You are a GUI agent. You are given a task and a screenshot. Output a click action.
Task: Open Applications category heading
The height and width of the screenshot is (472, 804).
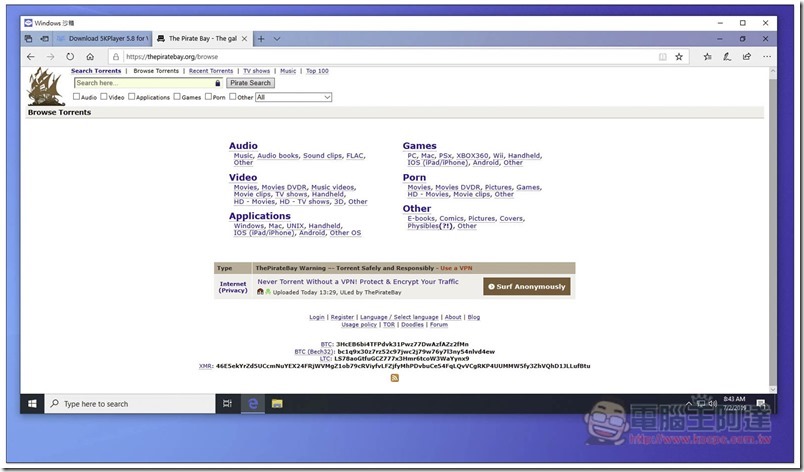click(x=259, y=216)
